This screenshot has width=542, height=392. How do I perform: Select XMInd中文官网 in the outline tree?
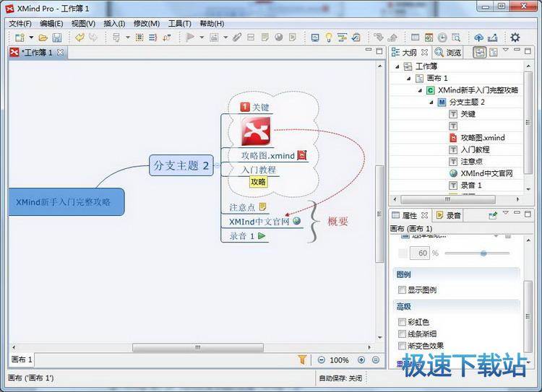tap(486, 173)
